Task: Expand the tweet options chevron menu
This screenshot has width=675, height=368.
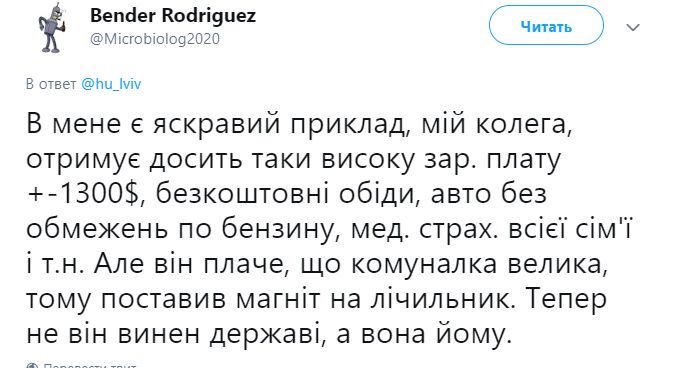Action: [632, 28]
